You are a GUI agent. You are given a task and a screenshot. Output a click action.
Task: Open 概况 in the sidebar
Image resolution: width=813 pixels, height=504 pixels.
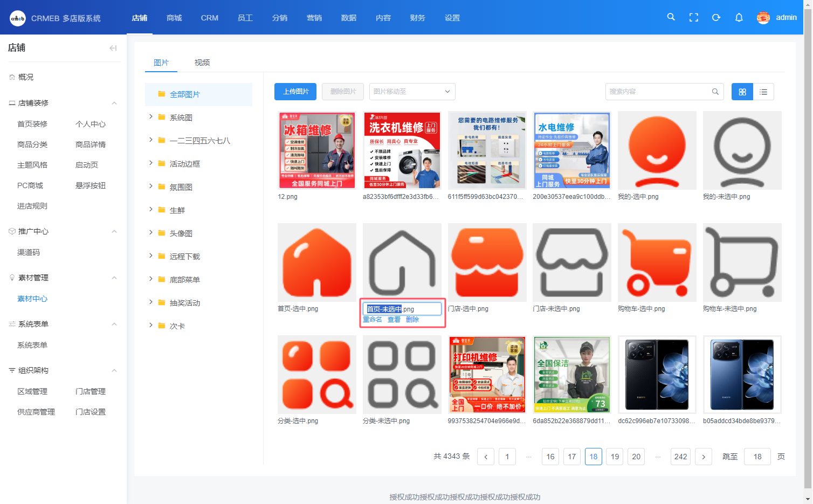[x=26, y=77]
